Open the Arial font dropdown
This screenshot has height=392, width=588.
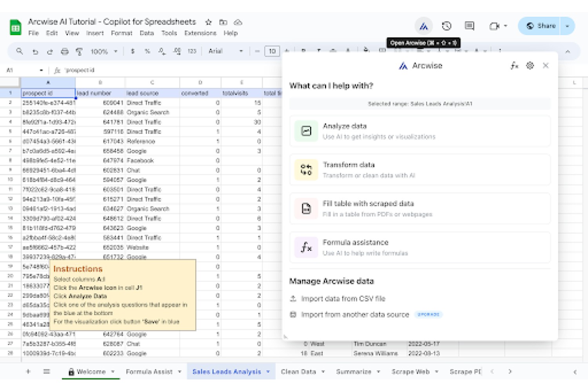tap(226, 51)
